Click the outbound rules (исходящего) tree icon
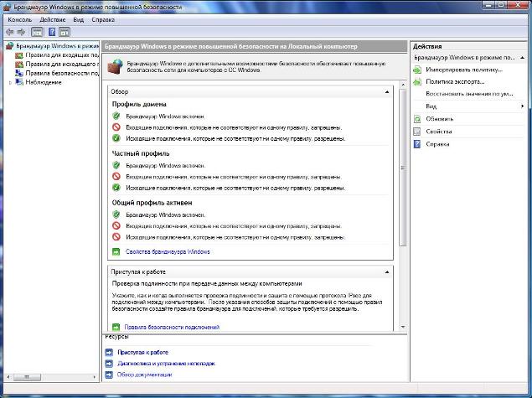Image resolution: width=532 pixels, height=398 pixels. tap(19, 65)
